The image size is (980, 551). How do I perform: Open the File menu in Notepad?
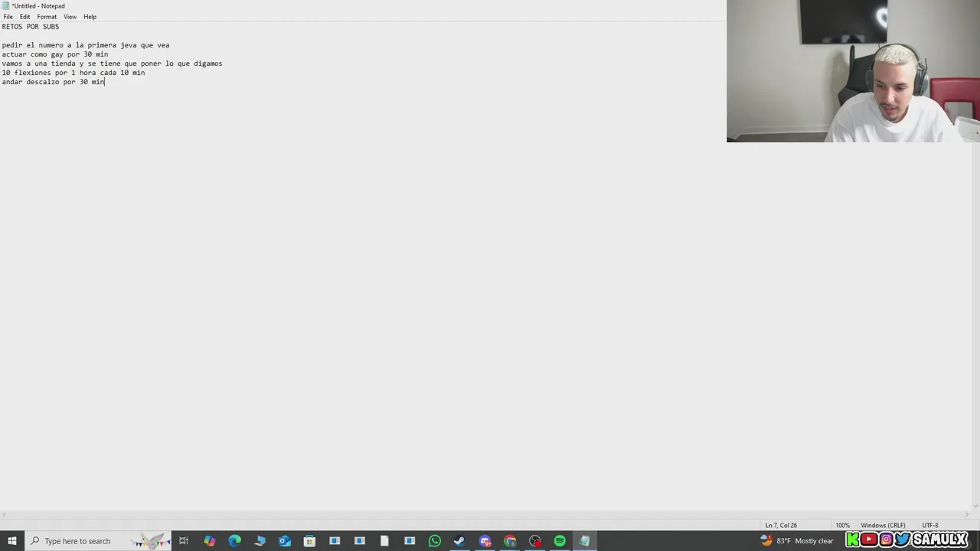[8, 16]
